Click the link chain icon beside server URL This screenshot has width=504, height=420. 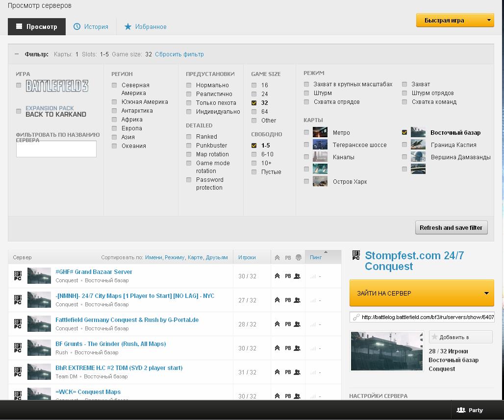(356, 317)
